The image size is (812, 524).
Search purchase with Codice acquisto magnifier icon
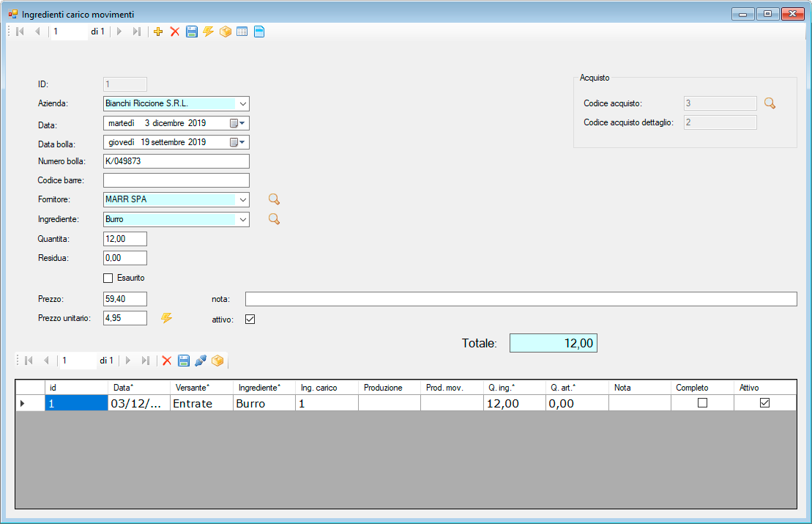[x=770, y=103]
